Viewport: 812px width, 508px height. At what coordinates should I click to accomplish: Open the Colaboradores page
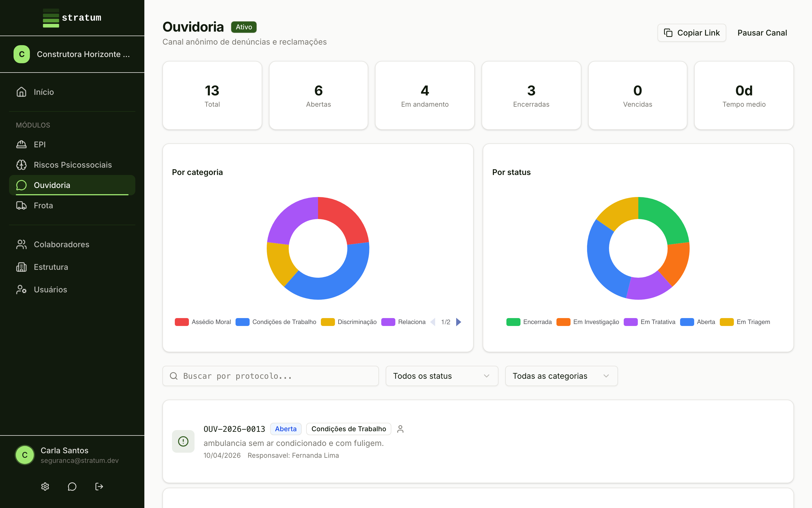[x=72, y=244]
